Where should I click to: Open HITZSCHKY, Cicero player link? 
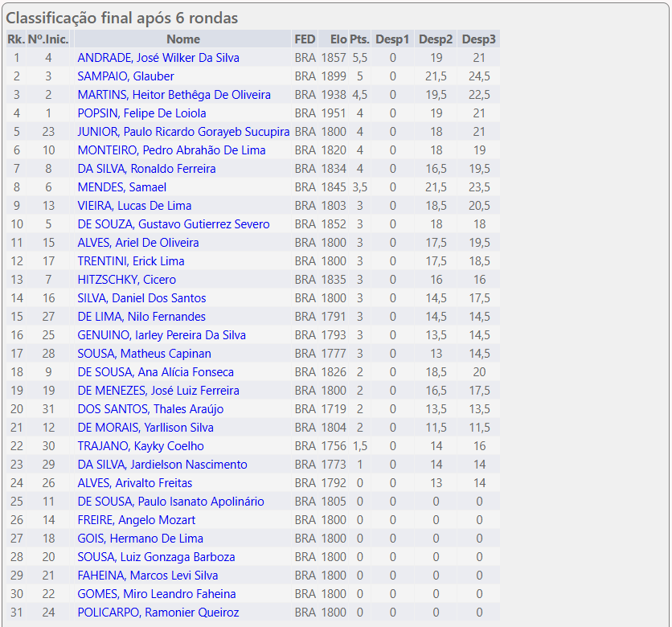point(126,280)
